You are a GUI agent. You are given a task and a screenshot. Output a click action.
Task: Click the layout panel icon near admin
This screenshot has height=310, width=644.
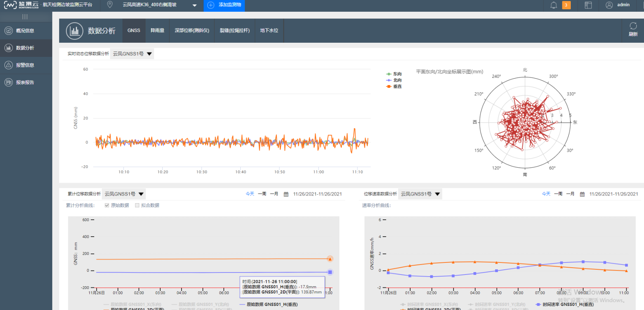(588, 5)
